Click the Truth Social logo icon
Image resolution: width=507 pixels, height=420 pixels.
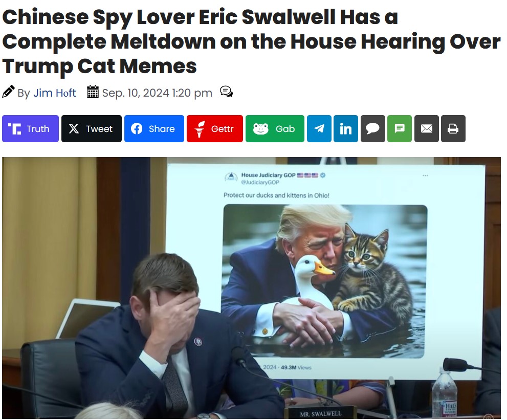pos(15,129)
